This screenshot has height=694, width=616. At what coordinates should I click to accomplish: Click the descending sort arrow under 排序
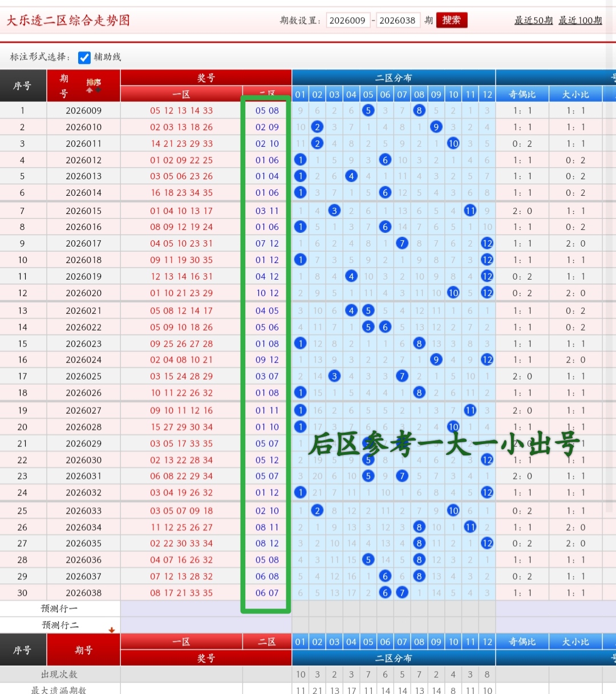98,90
